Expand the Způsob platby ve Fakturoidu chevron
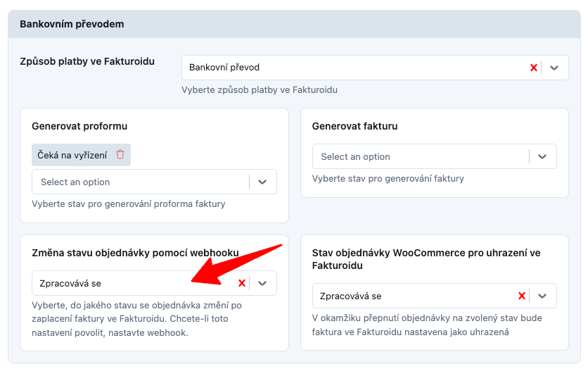This screenshot has height=376, width=588. (x=554, y=68)
